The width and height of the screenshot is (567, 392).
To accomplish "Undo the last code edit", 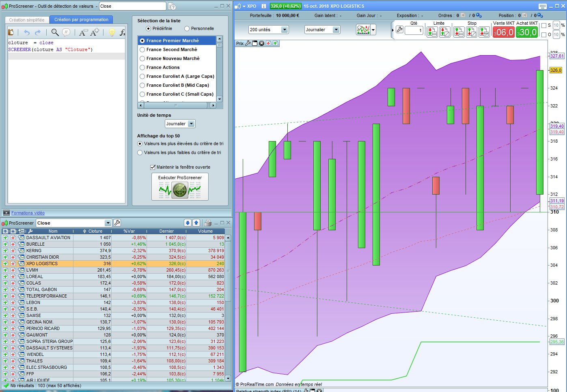I will [27, 32].
